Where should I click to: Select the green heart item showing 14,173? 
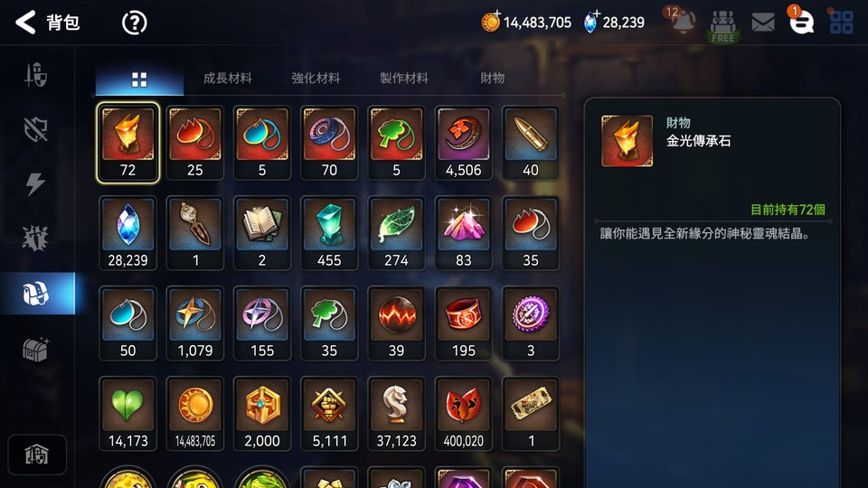pyautogui.click(x=127, y=413)
